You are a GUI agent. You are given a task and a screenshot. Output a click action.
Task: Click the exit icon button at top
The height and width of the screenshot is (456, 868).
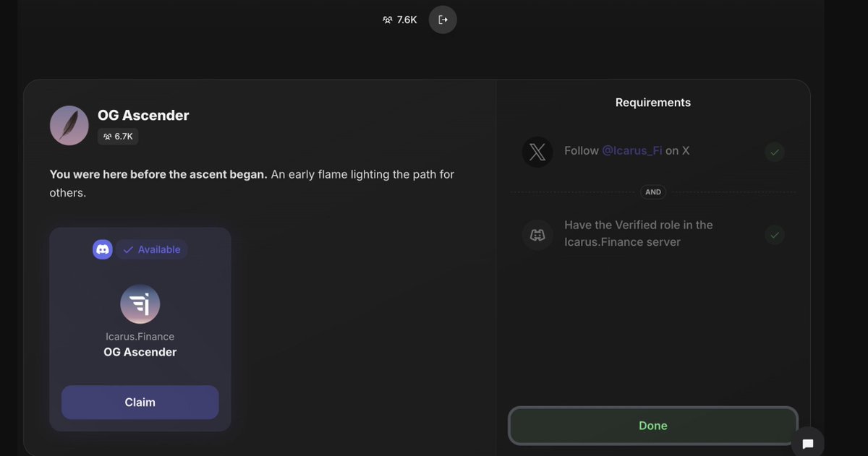point(443,20)
